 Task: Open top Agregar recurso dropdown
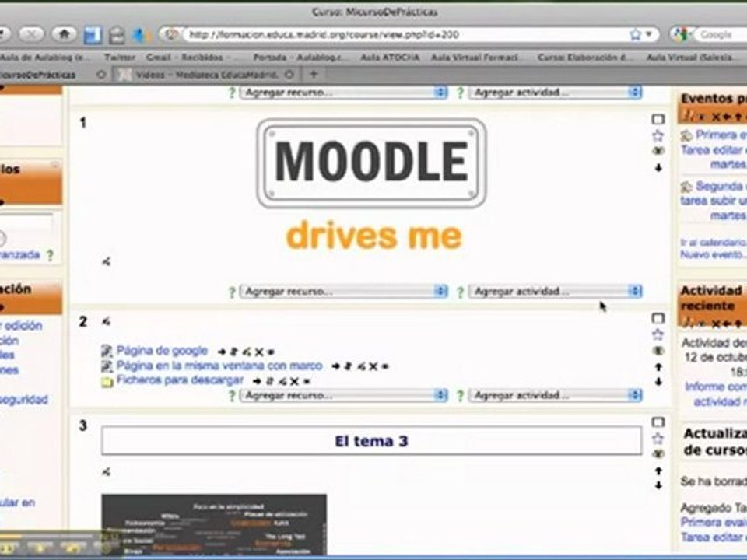click(x=343, y=93)
